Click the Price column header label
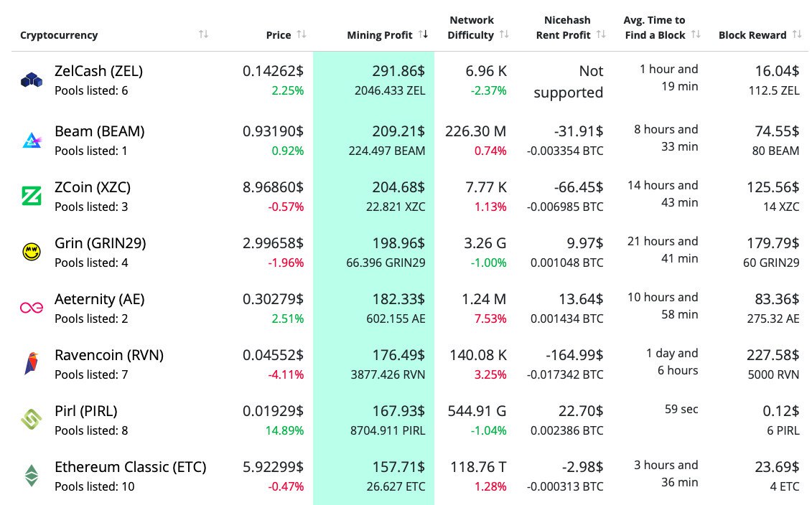This screenshot has height=505, width=812. tap(279, 35)
